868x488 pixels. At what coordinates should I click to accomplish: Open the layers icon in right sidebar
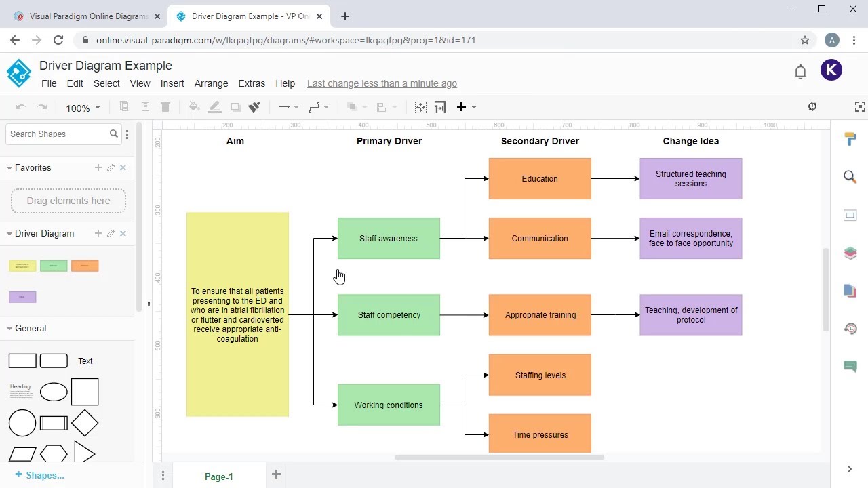(x=850, y=253)
